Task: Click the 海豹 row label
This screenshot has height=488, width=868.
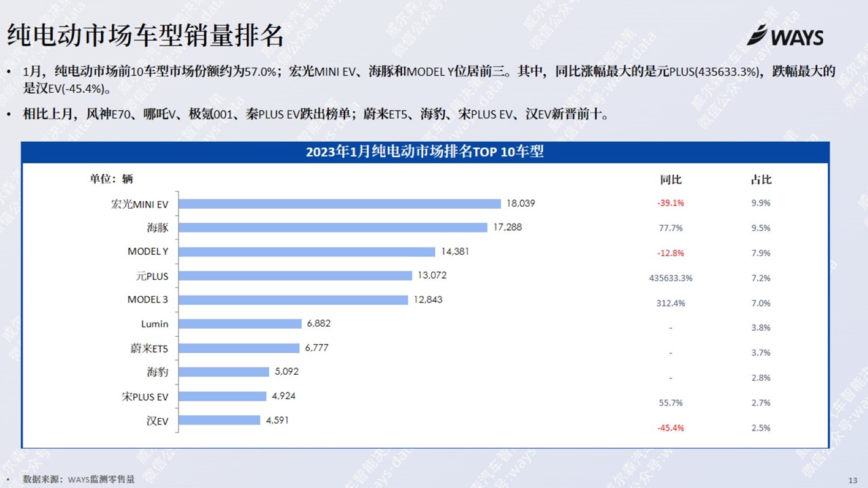Action: coord(157,372)
